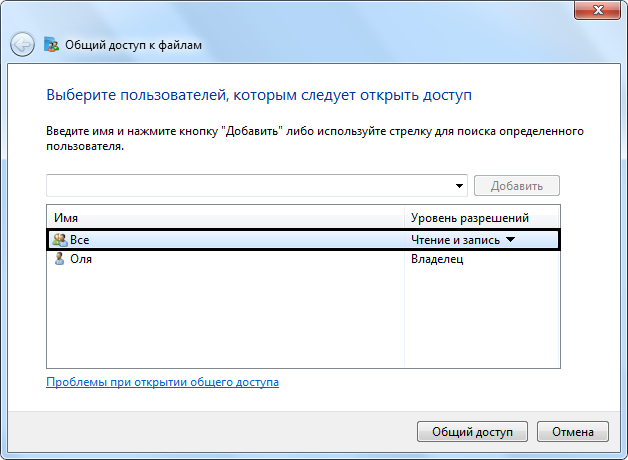Select the Оля entry name in the list
Viewport: 628px width, 460px height.
point(82,259)
